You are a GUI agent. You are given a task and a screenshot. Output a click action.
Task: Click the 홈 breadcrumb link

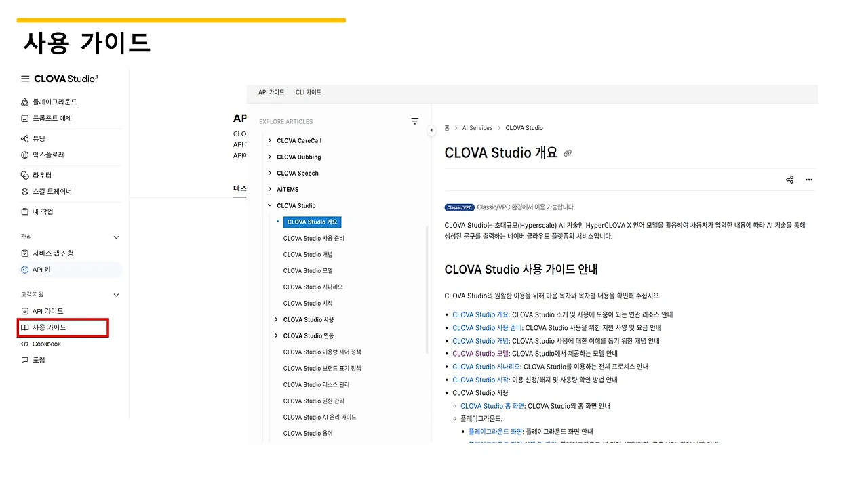(x=447, y=128)
